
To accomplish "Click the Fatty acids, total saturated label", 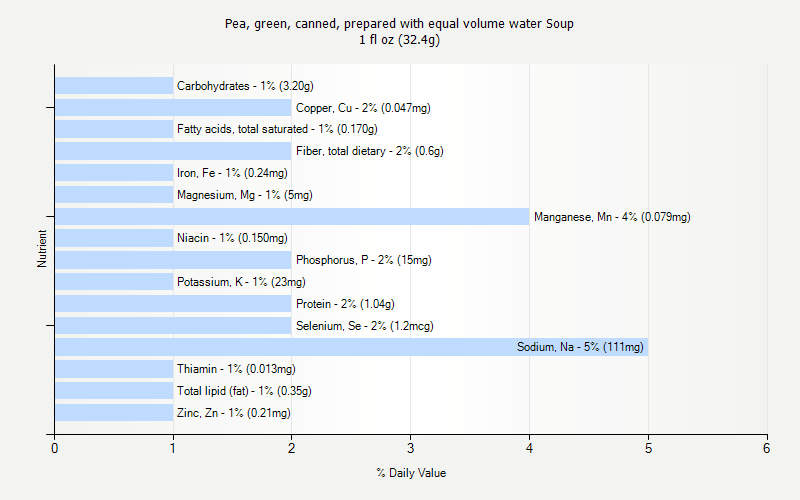I will pyautogui.click(x=277, y=129).
